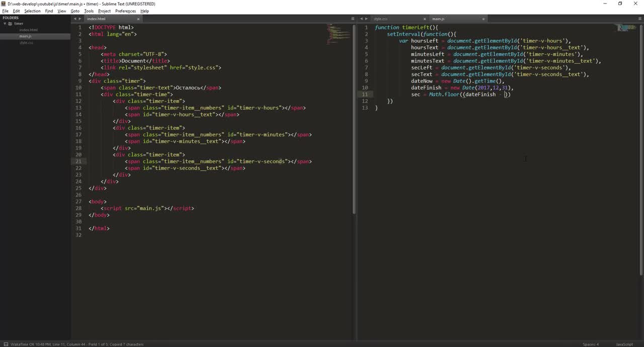Click the WakaTime status bar message

point(77,344)
